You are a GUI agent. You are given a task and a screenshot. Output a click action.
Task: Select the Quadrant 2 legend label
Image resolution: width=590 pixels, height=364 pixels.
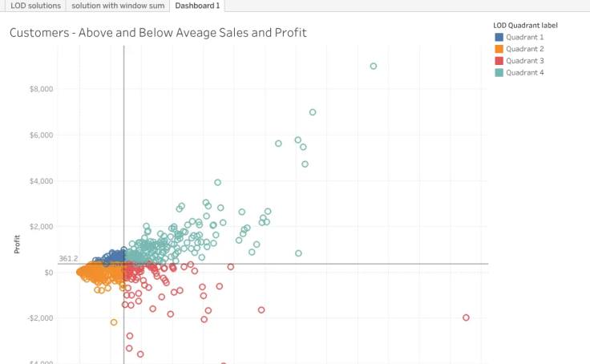point(524,49)
